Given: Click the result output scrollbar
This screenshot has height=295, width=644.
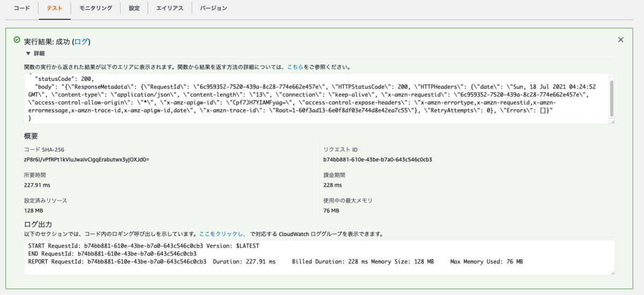Looking at the screenshot, I should [612, 98].
